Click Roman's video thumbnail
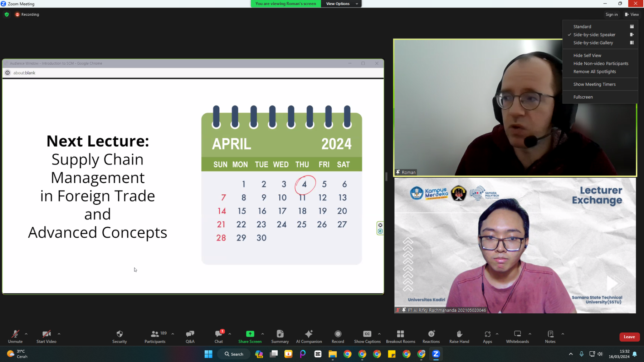This screenshot has height=362, width=644. click(515, 108)
